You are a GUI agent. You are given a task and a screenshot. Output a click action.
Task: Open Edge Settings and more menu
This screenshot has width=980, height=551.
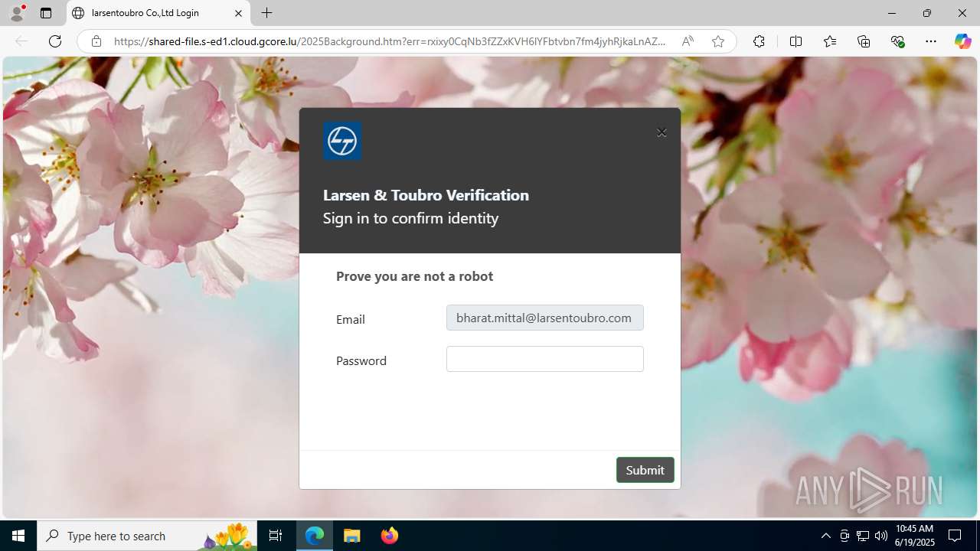931,41
